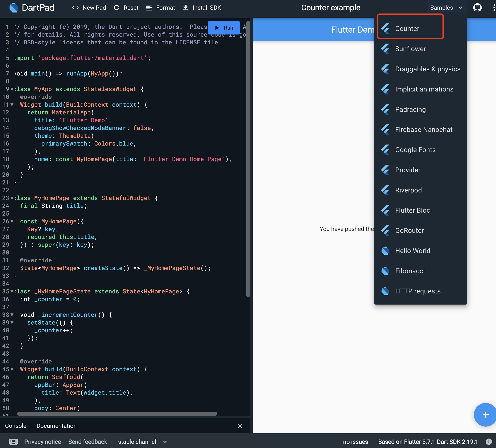Image resolution: width=496 pixels, height=448 pixels.
Task: Click the 'no issues' status text
Action: (x=355, y=442)
